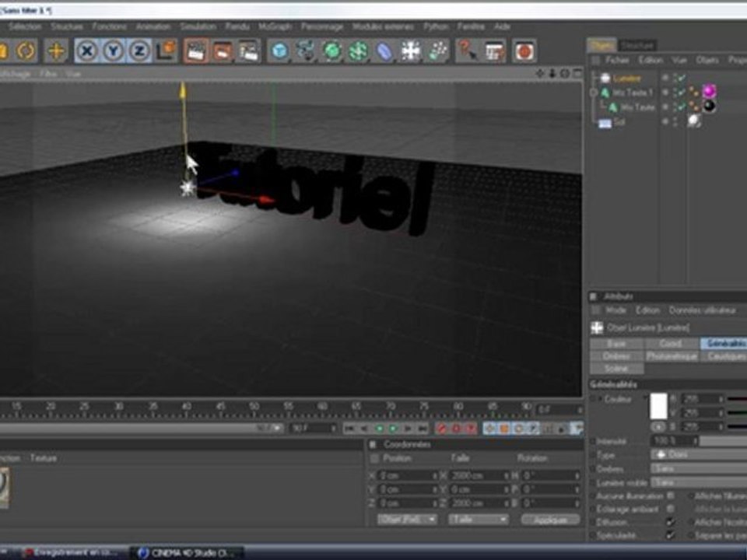
Task: Enable Aucune illumination checkbox
Action: pyautogui.click(x=671, y=496)
